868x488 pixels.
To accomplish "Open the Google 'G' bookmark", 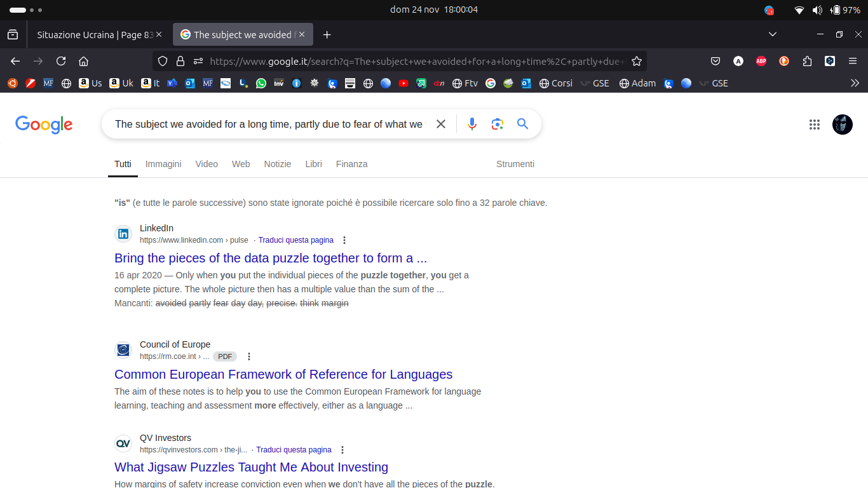I will coord(490,83).
